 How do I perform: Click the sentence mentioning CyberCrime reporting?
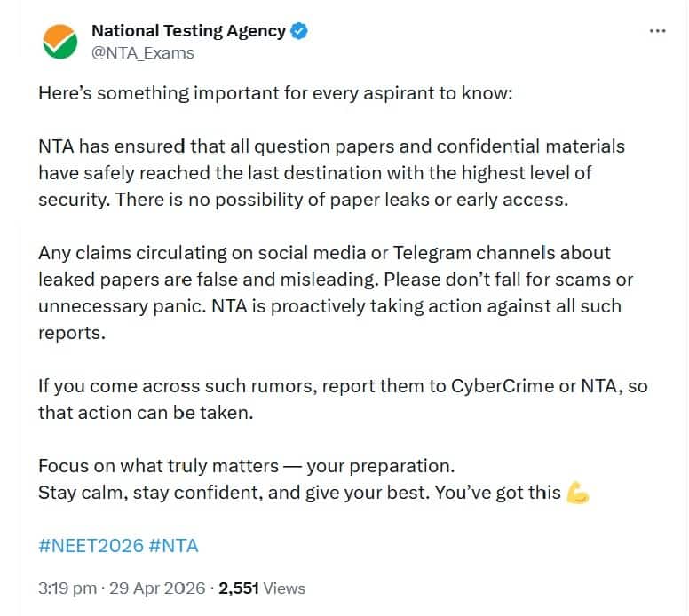tap(343, 399)
